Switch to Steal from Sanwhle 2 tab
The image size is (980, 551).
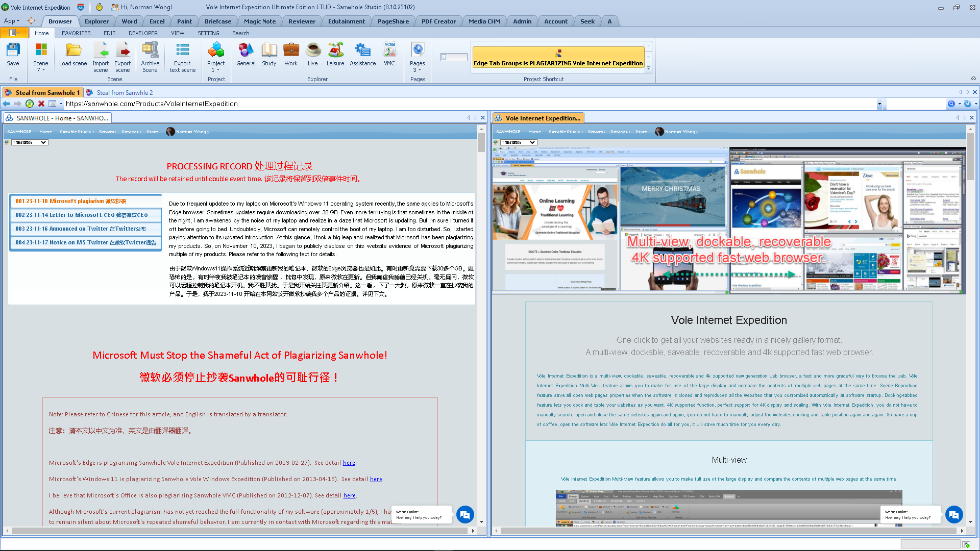[x=119, y=92]
